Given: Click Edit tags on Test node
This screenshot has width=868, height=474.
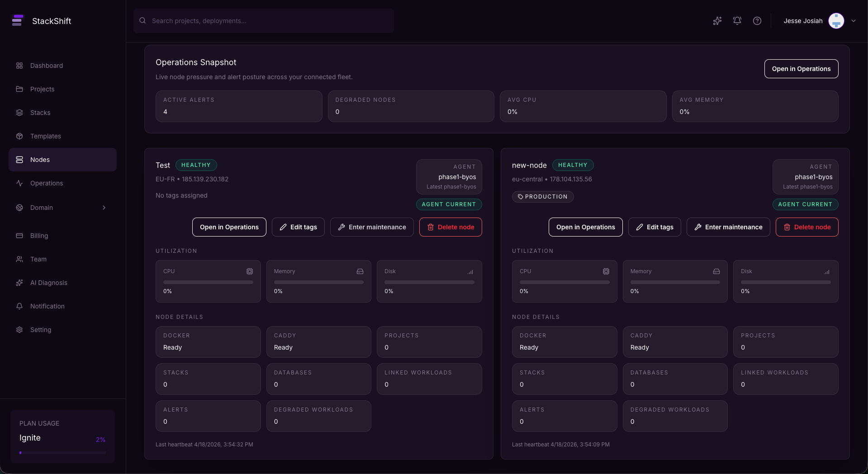Looking at the screenshot, I should pyautogui.click(x=298, y=227).
